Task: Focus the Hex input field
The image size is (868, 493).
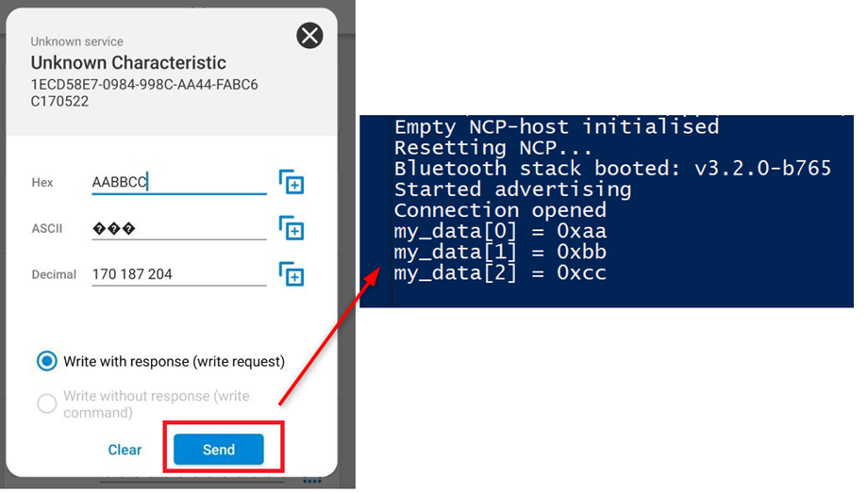Action: tap(178, 182)
